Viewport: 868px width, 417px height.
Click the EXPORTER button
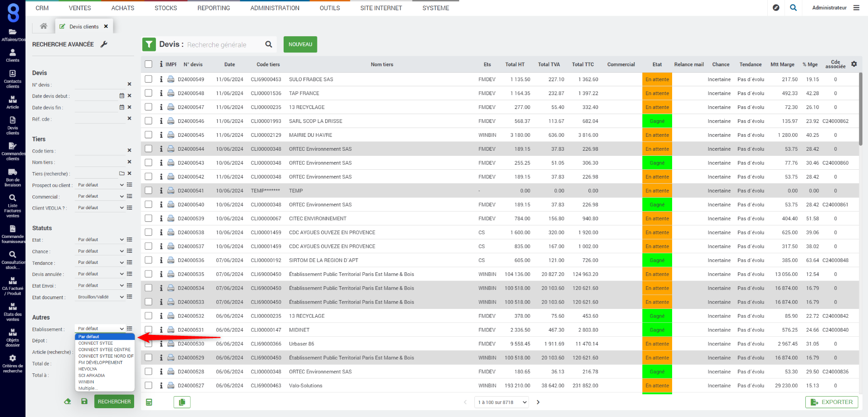pos(831,402)
